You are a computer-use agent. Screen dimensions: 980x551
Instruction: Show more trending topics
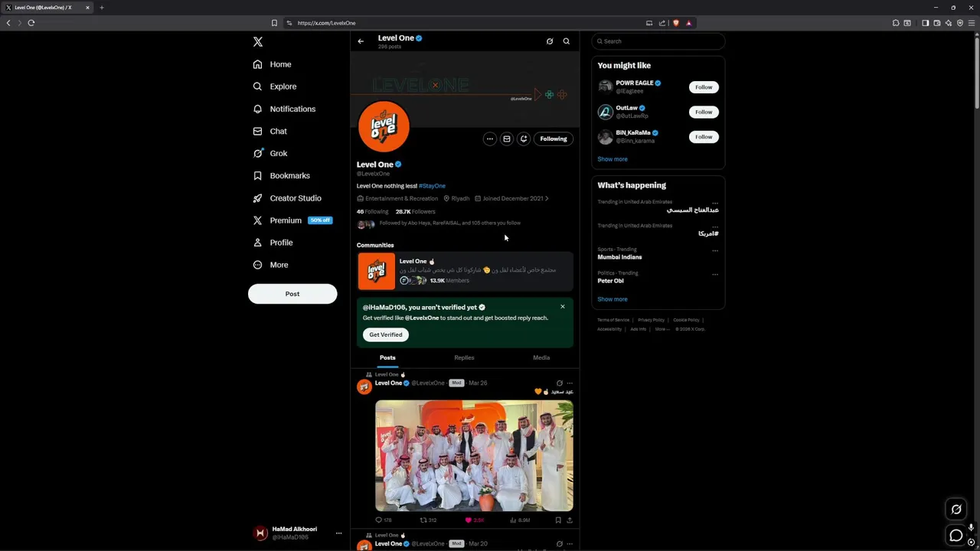[612, 299]
